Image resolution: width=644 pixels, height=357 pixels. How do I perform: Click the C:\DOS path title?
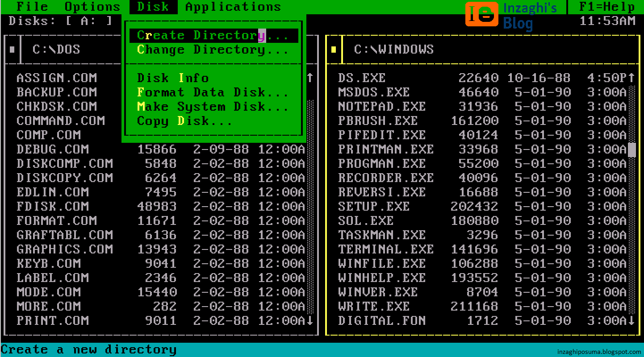tap(56, 49)
